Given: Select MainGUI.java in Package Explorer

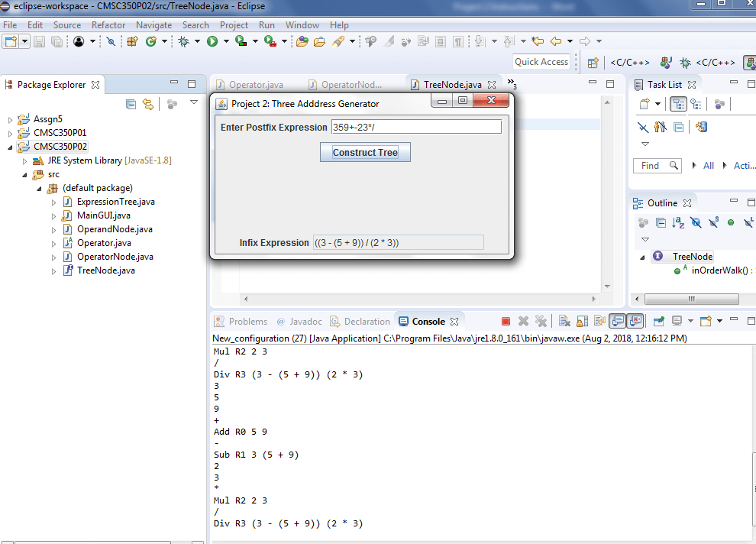Looking at the screenshot, I should (x=104, y=215).
